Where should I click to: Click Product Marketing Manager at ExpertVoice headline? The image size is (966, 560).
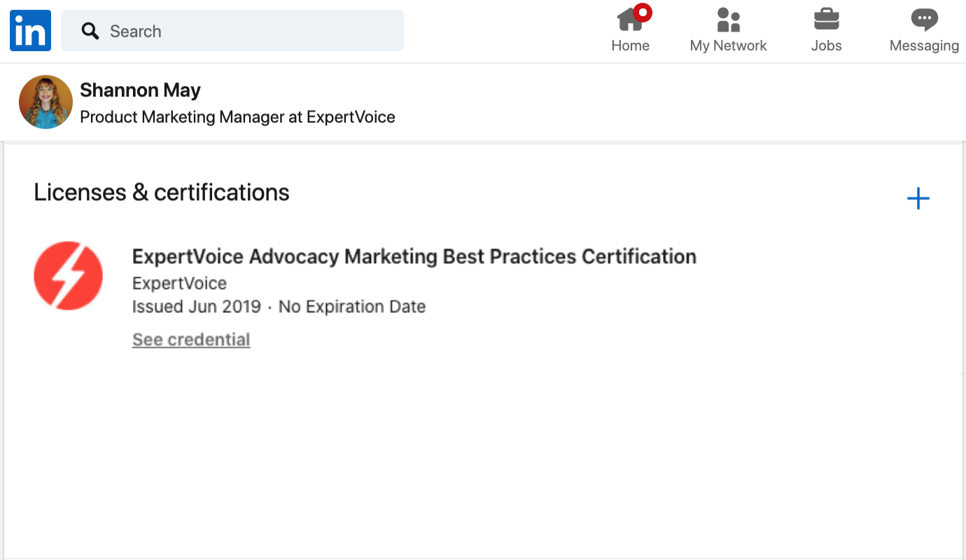[x=237, y=117]
